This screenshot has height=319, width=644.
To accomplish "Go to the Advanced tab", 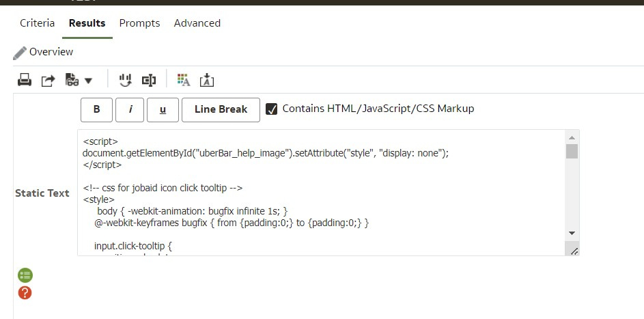I will pyautogui.click(x=197, y=23).
